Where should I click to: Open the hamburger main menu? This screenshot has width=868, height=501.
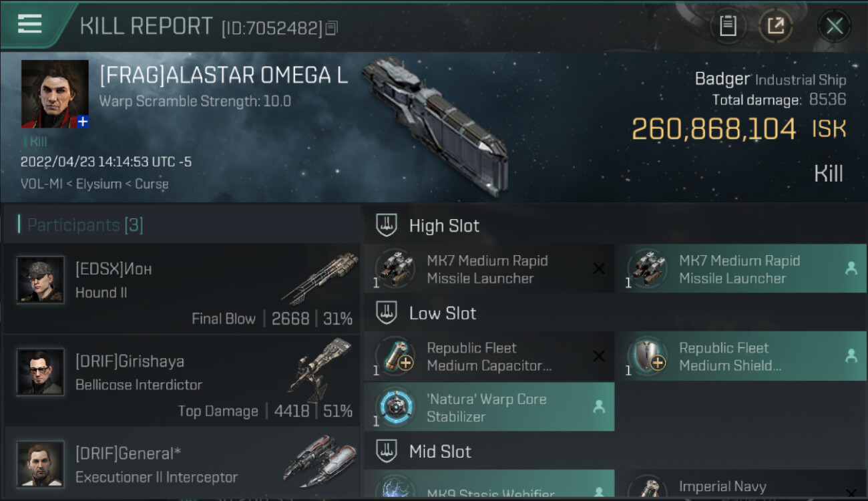(x=30, y=25)
